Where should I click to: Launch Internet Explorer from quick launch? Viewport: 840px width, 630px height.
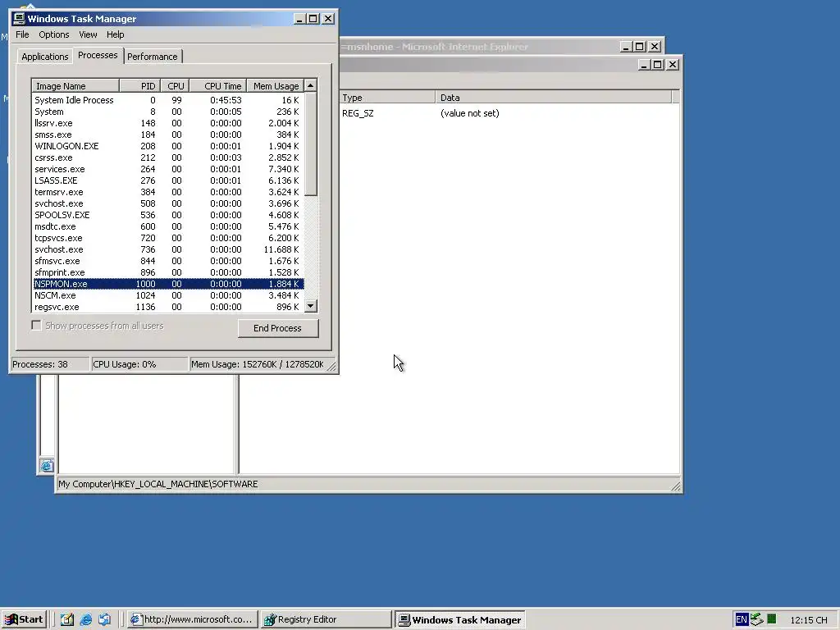pyautogui.click(x=85, y=619)
